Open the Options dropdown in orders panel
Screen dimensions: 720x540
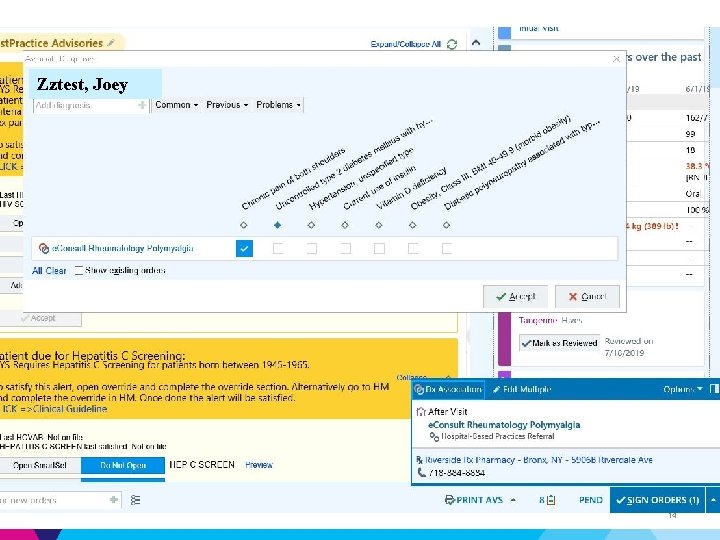(x=683, y=389)
